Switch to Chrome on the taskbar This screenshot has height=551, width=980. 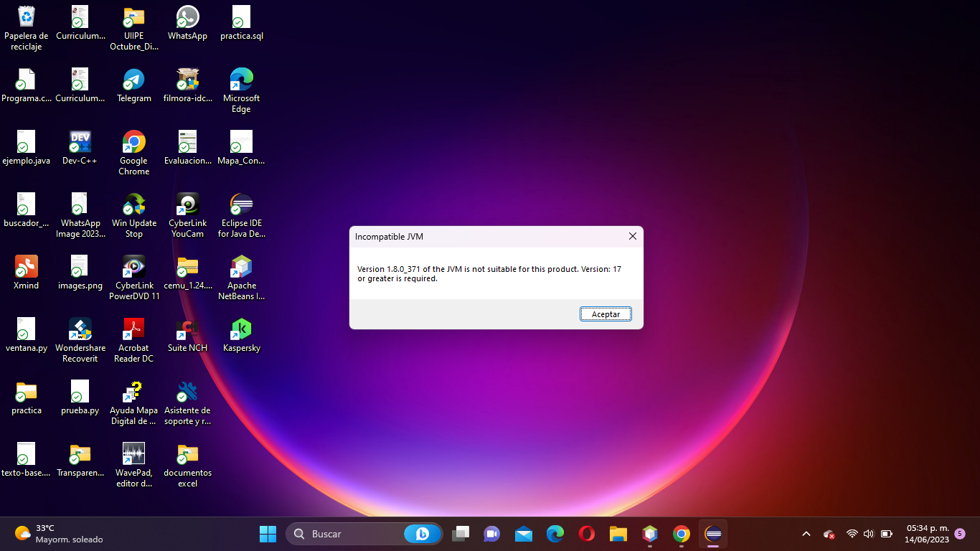tap(682, 534)
